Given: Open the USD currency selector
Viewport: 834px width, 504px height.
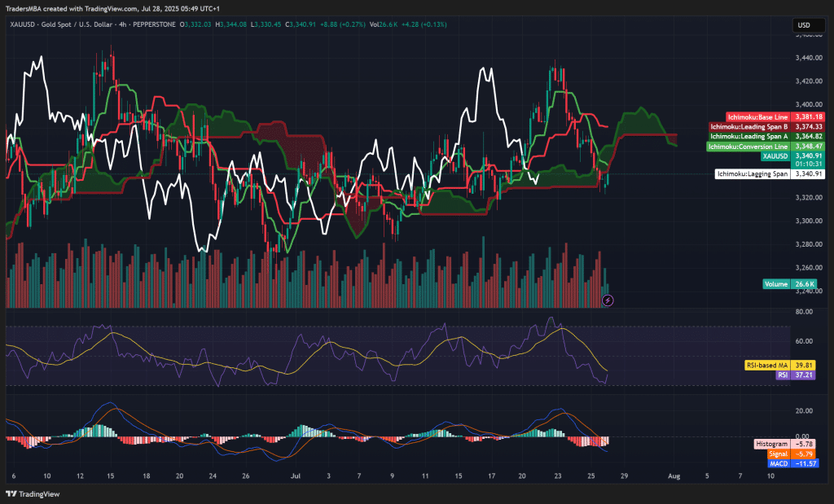Looking at the screenshot, I should 803,25.
